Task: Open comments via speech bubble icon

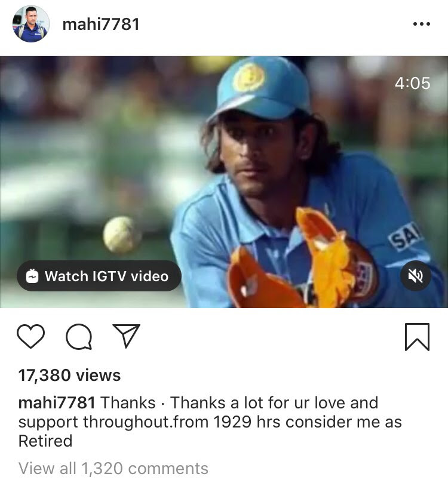Action: click(x=79, y=337)
